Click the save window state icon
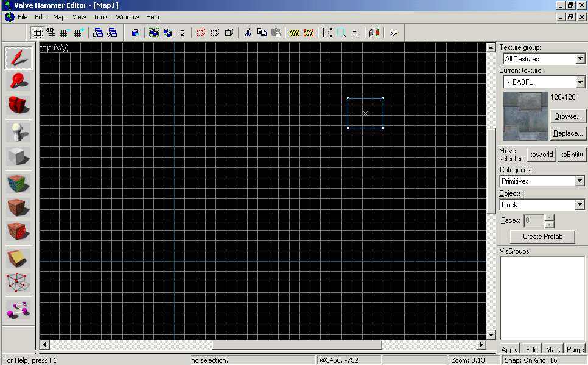 pos(112,33)
